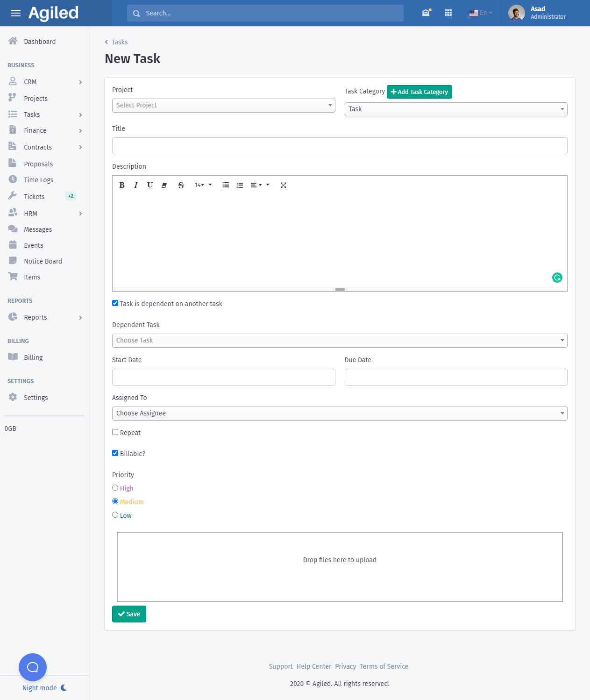Select High priority radio button
Screen dimensions: 590x700
click(x=115, y=488)
